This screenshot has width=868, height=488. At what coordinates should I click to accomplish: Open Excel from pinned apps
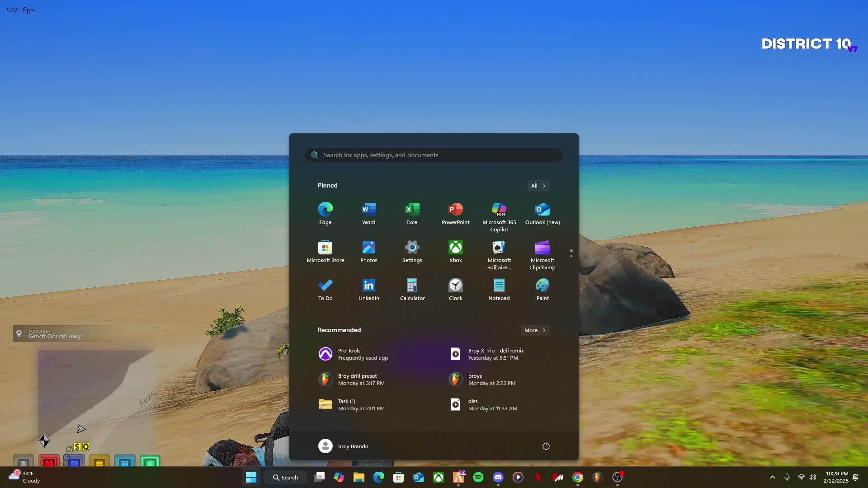412,214
